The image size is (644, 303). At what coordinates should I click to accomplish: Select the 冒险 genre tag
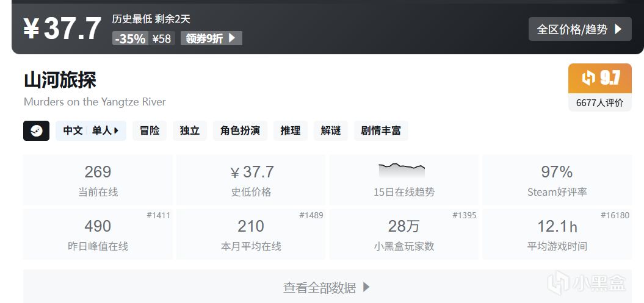pos(150,131)
